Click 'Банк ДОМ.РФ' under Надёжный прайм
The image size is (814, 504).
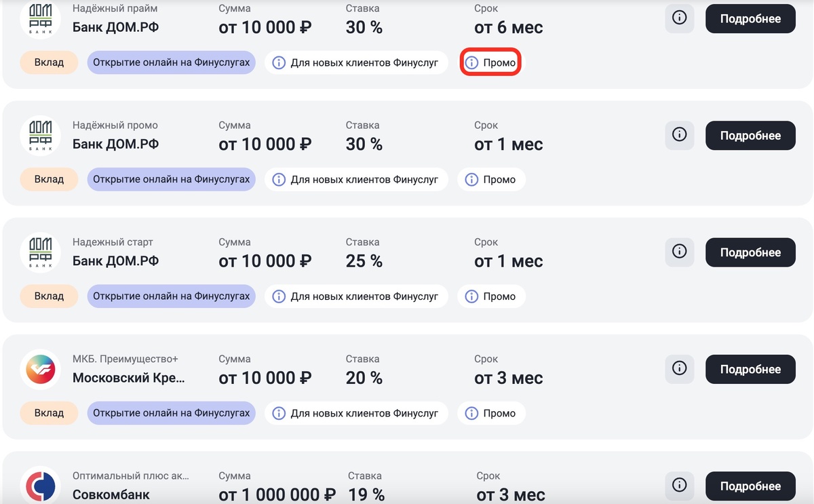[116, 28]
